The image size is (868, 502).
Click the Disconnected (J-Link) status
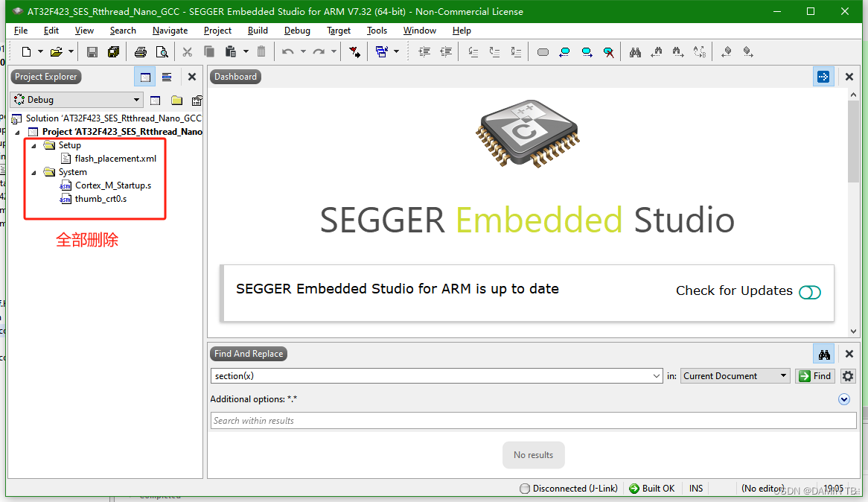click(x=569, y=488)
